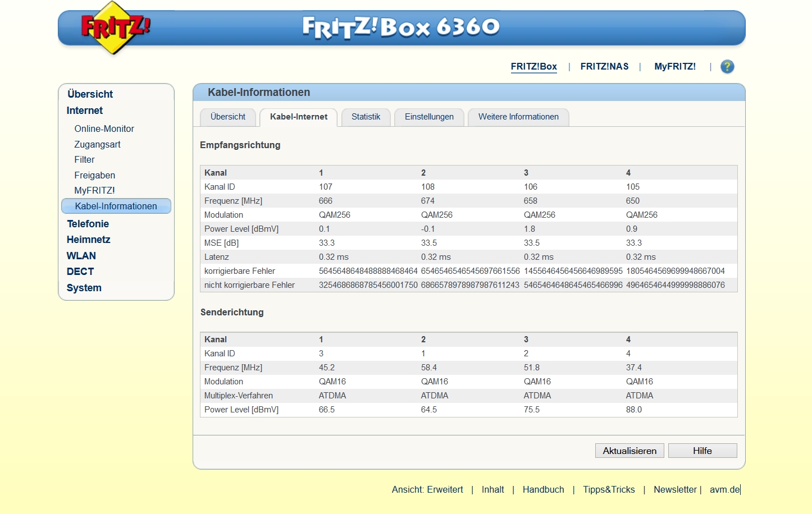
Task: Click upstream power level 75.5
Action: click(532, 410)
